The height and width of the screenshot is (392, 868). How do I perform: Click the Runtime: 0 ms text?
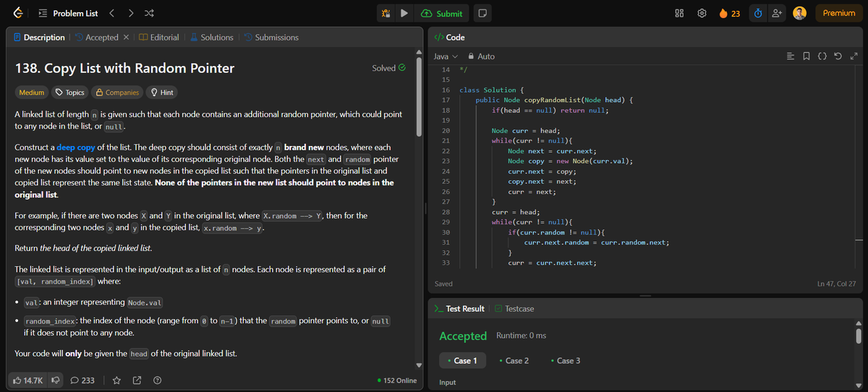(x=522, y=336)
